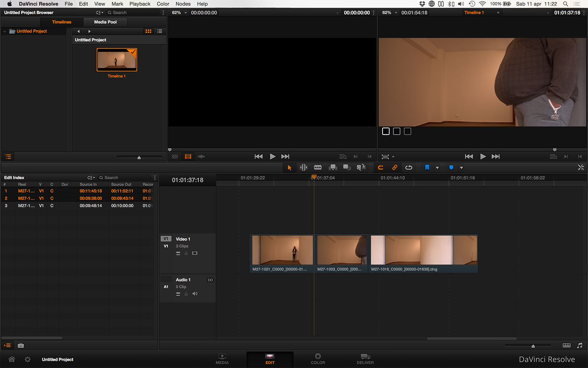588x368 pixels.
Task: Click Match Frame icon in timeline viewer
Action: coord(553,157)
